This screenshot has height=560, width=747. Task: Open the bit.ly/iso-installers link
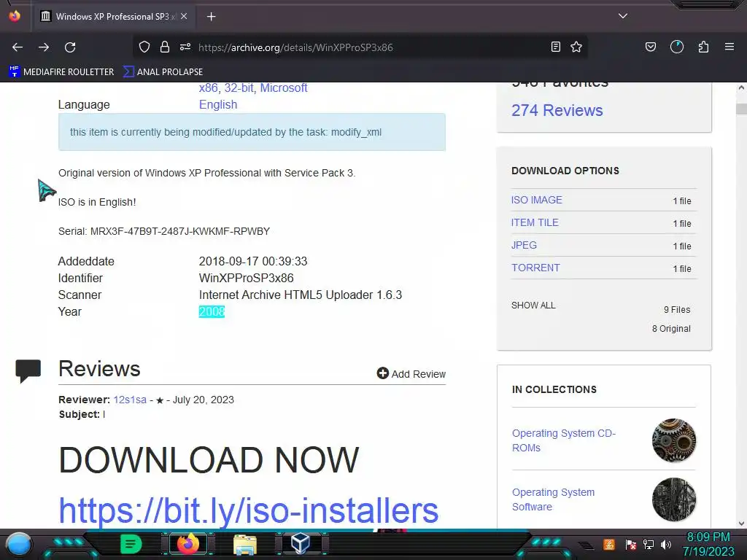(x=248, y=510)
